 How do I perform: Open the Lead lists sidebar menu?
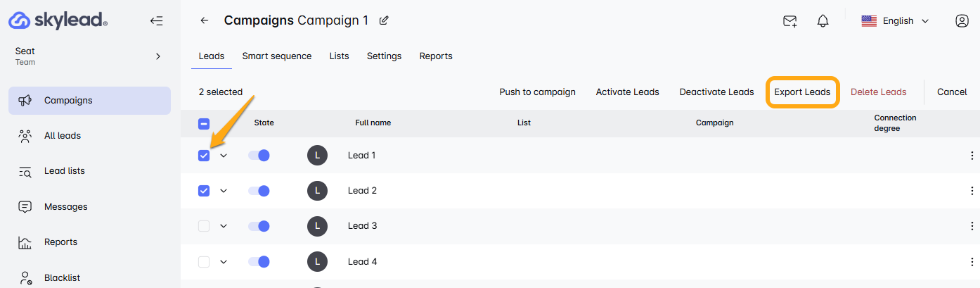point(64,171)
